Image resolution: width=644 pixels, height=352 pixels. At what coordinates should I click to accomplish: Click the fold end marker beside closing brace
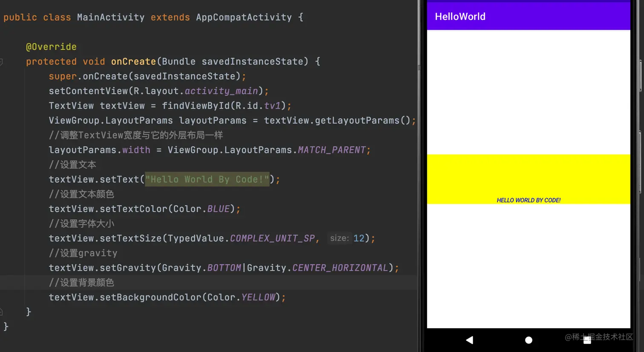tap(1, 312)
